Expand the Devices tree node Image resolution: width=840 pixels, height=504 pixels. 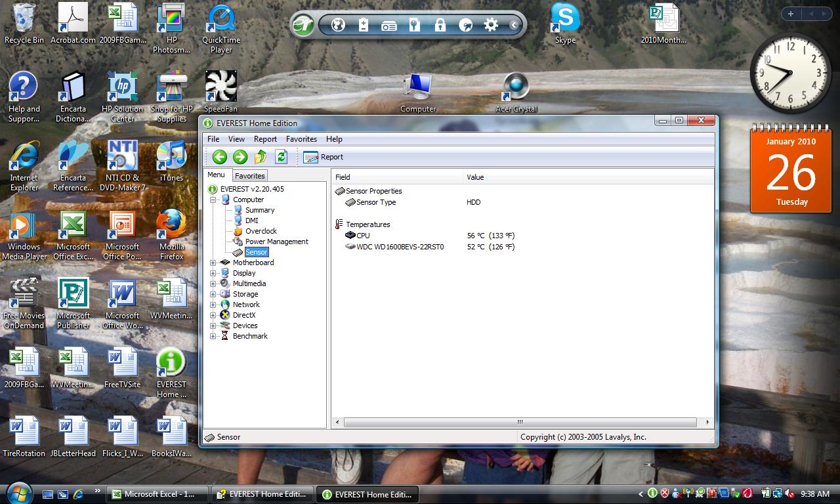(x=213, y=325)
